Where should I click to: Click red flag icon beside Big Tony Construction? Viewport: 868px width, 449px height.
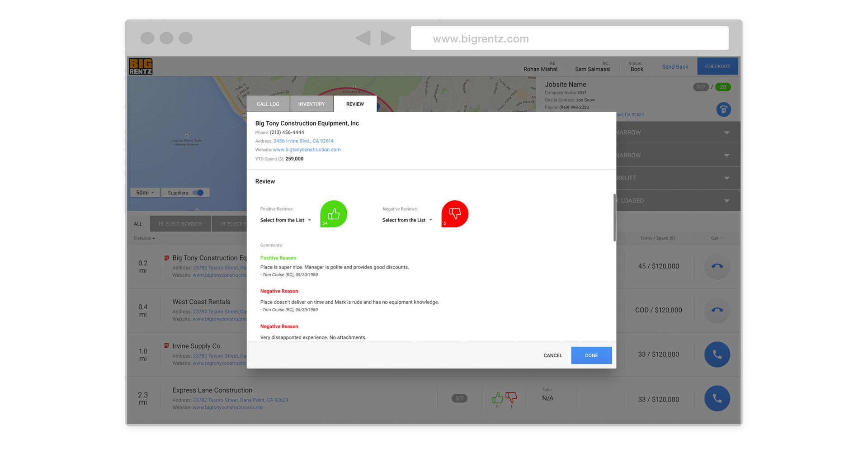coord(166,258)
